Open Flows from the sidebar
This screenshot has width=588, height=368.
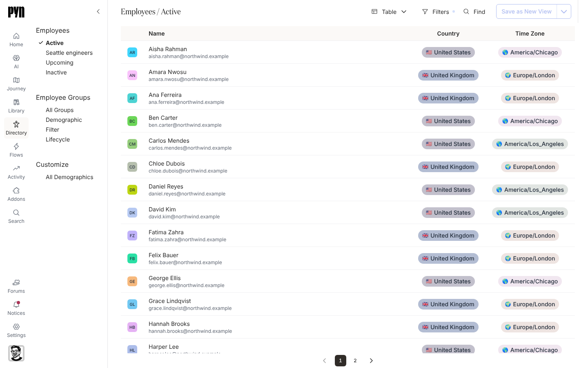click(x=16, y=150)
